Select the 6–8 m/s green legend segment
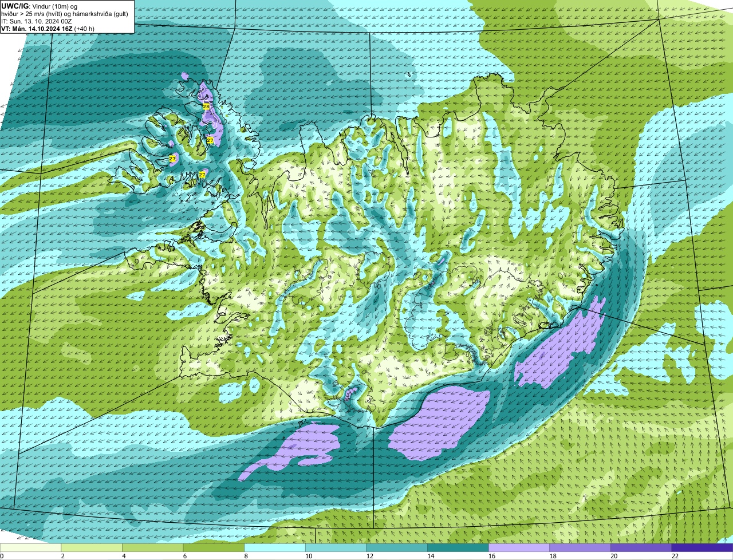 click(214, 547)
